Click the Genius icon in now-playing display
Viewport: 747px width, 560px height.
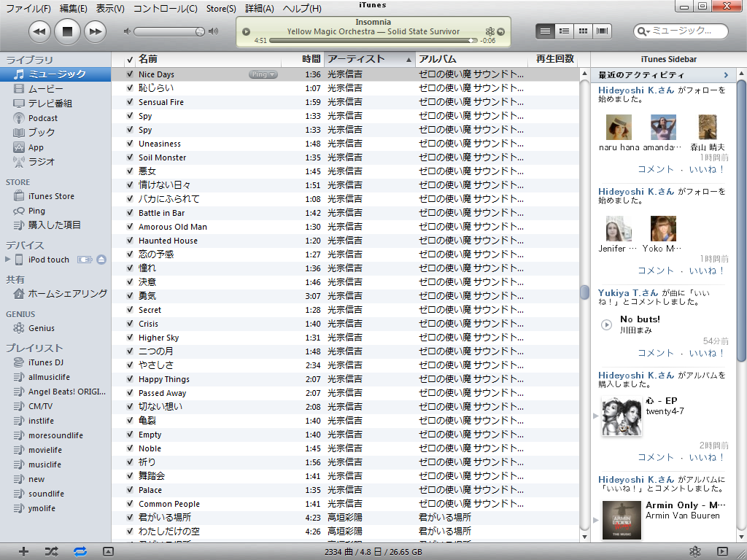pos(489,32)
